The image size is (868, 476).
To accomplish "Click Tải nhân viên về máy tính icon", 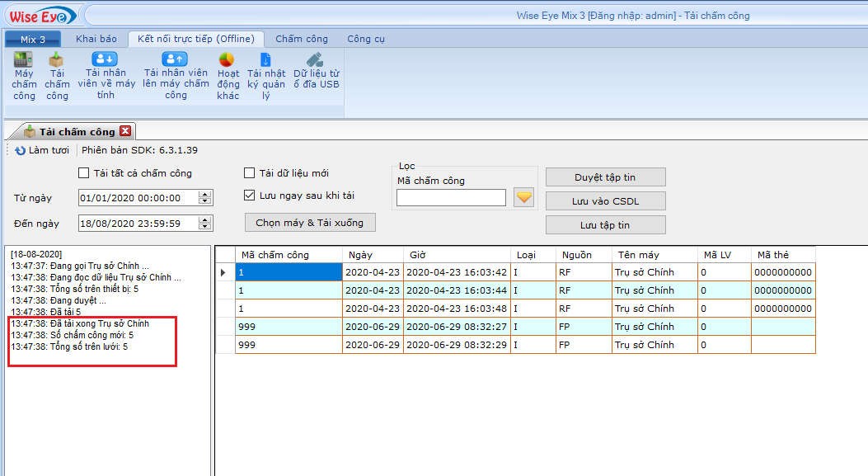I will tap(106, 59).
